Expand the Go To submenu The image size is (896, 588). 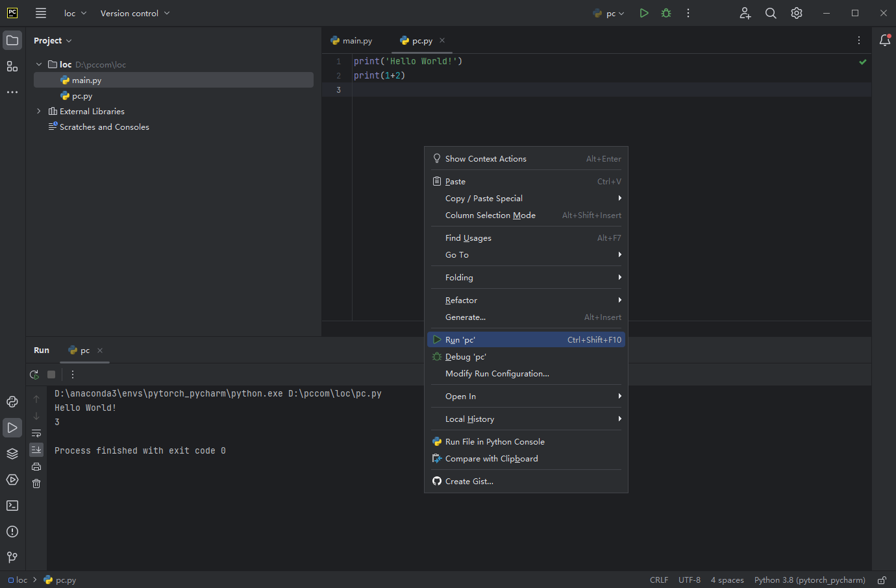(526, 255)
